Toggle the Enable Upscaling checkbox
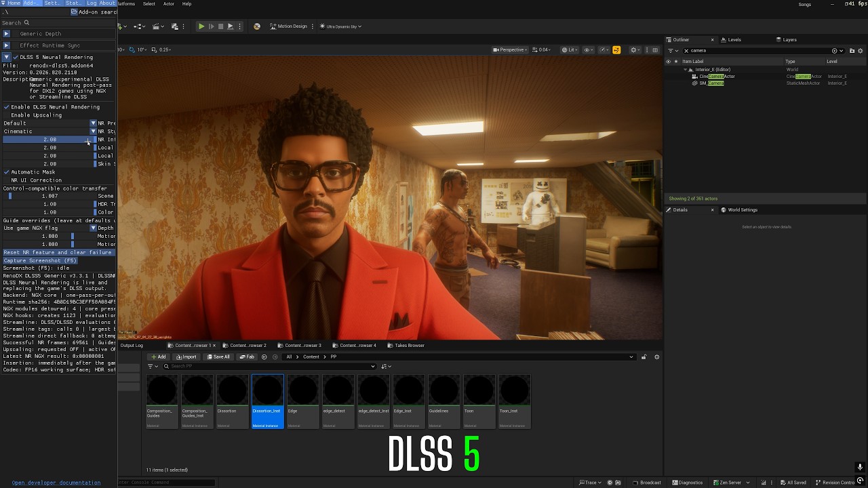The image size is (868, 488). [7, 115]
